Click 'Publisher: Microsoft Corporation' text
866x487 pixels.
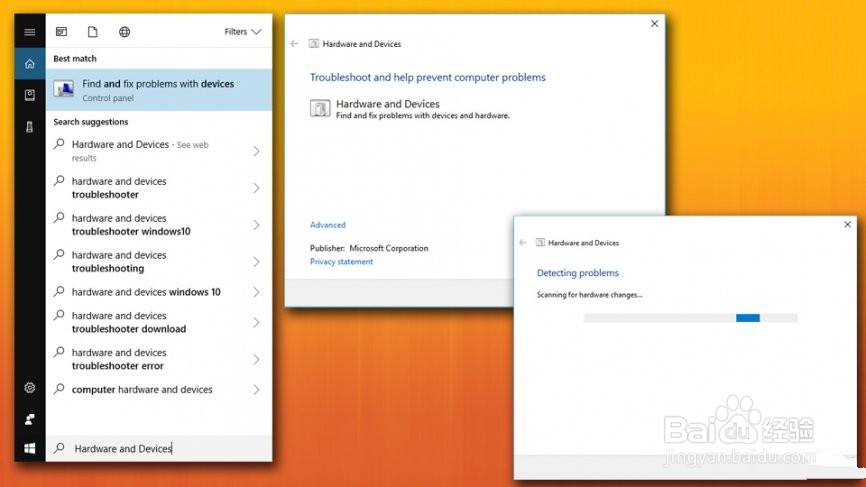pyautogui.click(x=369, y=248)
